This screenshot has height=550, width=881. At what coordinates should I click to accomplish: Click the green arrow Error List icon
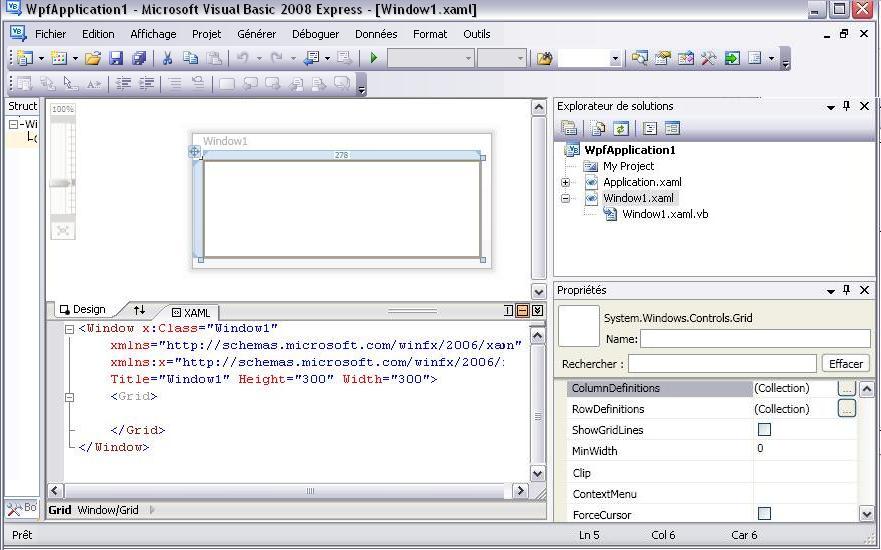732,58
